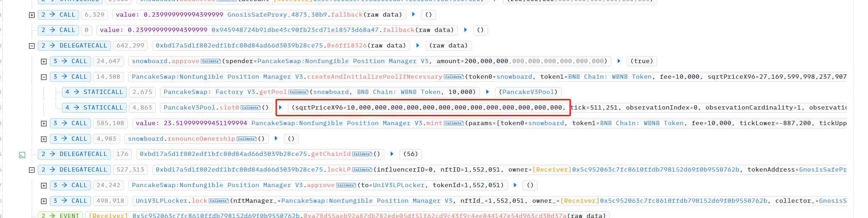868x218 pixels.
Task: Toggle return arrow before (56) result
Action: point(392,154)
